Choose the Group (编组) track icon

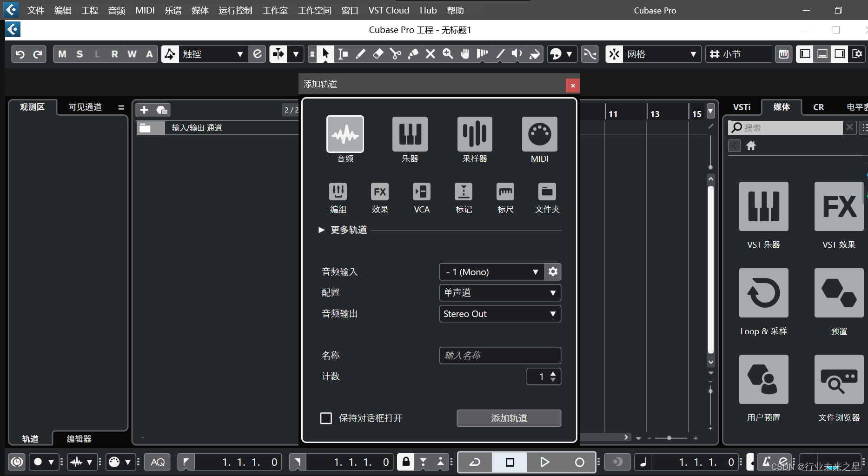(x=338, y=192)
